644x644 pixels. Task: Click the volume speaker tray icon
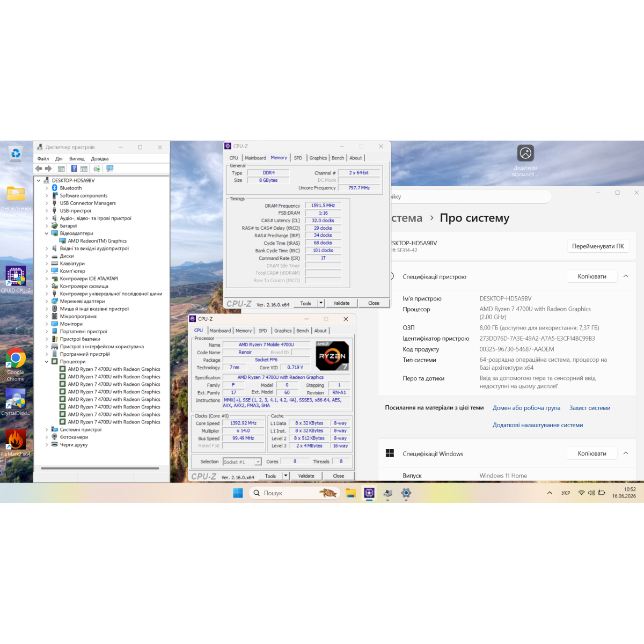click(x=591, y=493)
